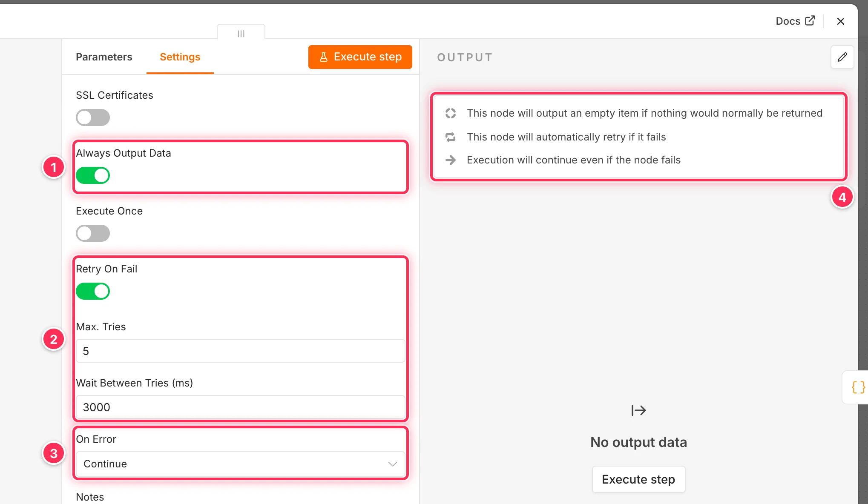This screenshot has width=868, height=504.
Task: Switch to the Parameters tab
Action: 104,57
